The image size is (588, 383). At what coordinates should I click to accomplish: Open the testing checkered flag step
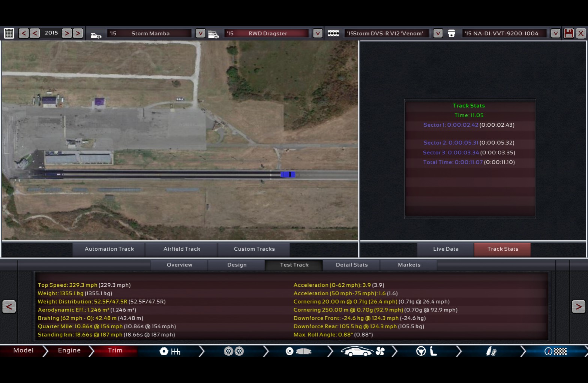[x=556, y=352]
